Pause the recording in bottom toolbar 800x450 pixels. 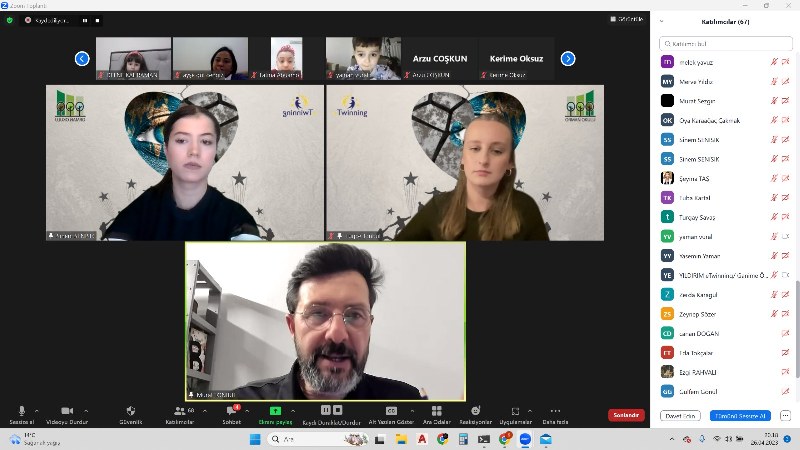coord(326,410)
